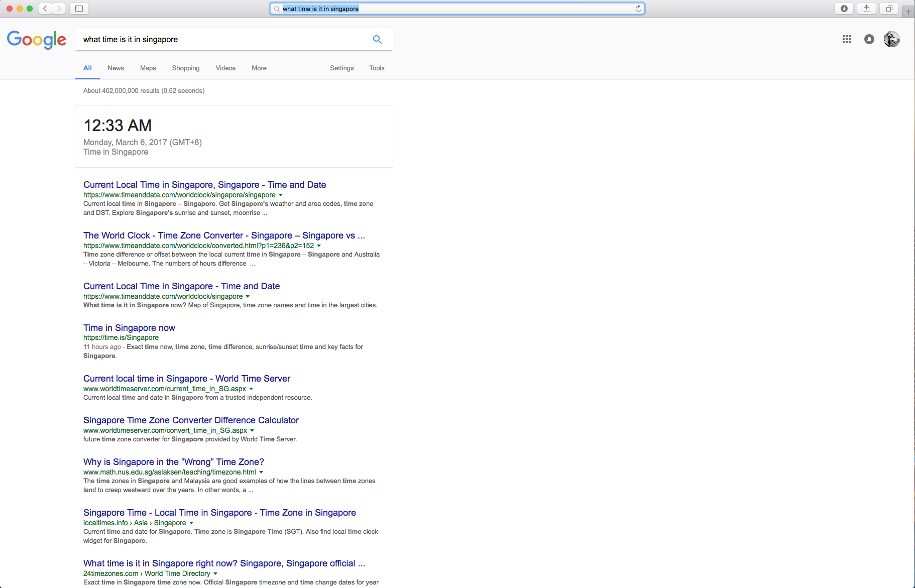Image resolution: width=915 pixels, height=588 pixels.
Task: Click the blue search magnifier icon
Action: click(x=377, y=39)
